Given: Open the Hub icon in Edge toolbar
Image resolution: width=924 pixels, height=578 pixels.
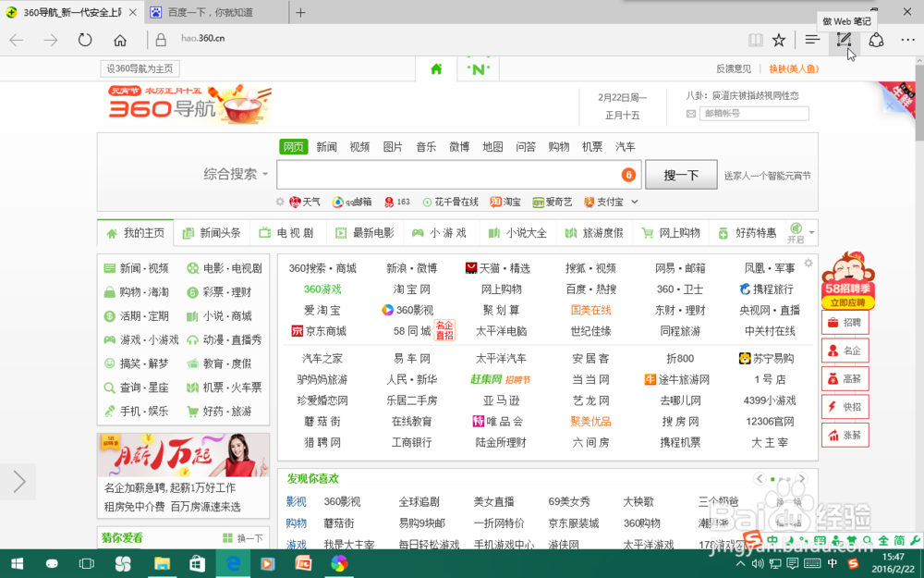Looking at the screenshot, I should (x=812, y=40).
